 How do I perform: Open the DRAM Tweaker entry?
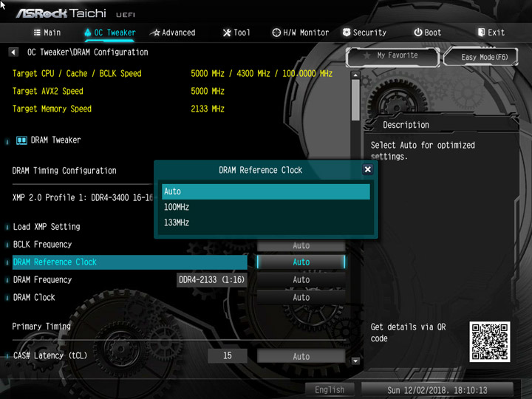click(55, 140)
